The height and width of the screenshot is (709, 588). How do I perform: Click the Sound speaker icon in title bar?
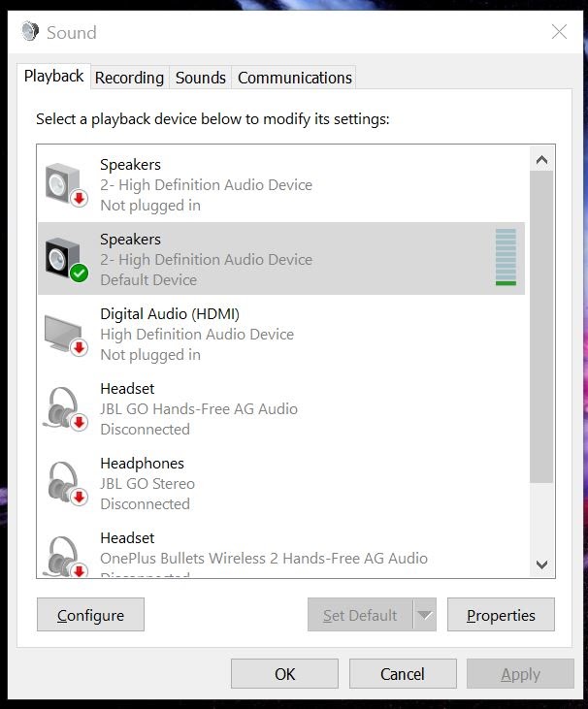(30, 31)
